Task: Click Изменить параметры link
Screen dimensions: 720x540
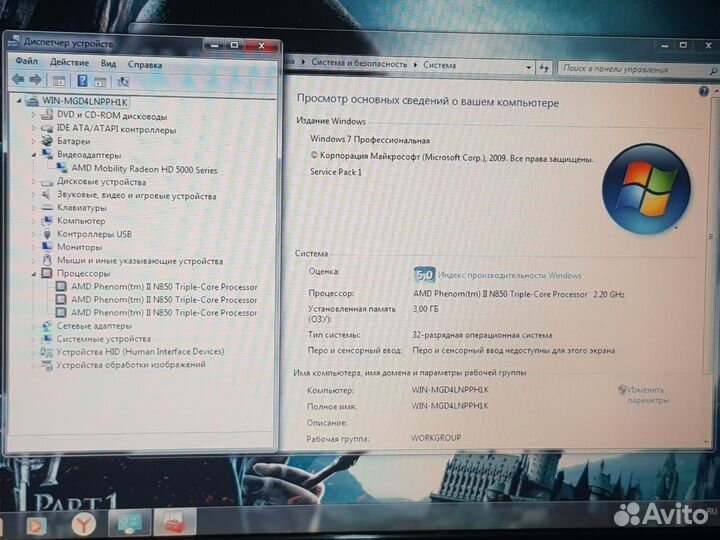Action: [646, 395]
